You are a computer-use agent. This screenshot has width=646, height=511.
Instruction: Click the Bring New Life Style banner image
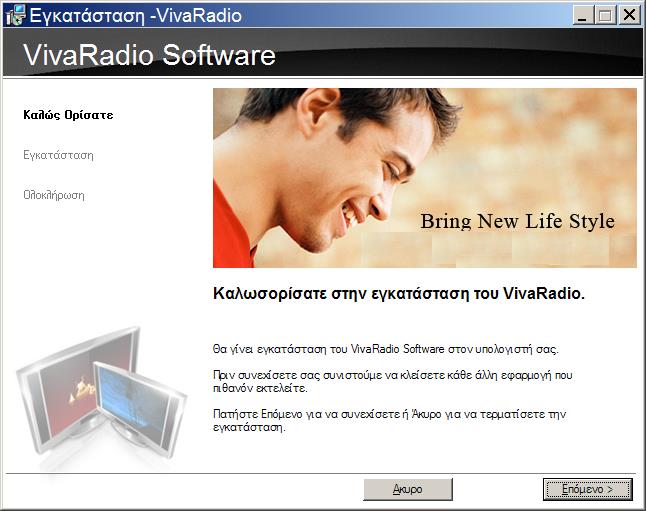pyautogui.click(x=425, y=178)
